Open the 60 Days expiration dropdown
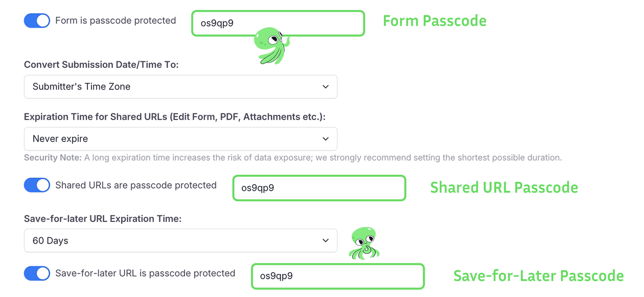 coord(180,241)
